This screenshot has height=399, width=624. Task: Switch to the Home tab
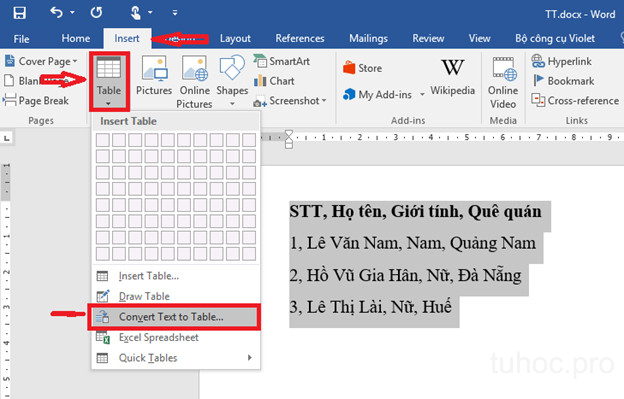tap(76, 39)
